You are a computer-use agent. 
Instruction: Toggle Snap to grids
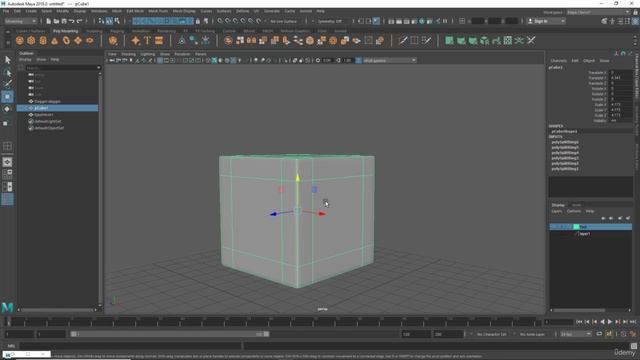(x=220, y=21)
